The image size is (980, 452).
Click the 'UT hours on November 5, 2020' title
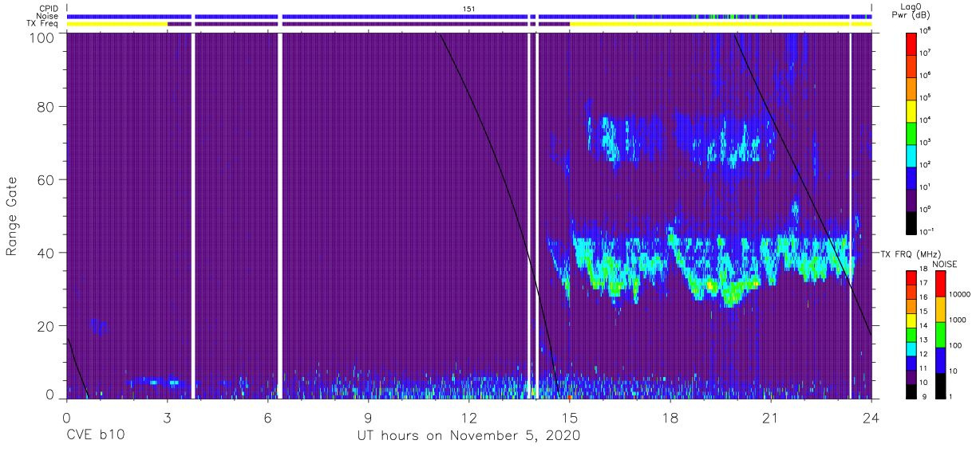pos(468,436)
